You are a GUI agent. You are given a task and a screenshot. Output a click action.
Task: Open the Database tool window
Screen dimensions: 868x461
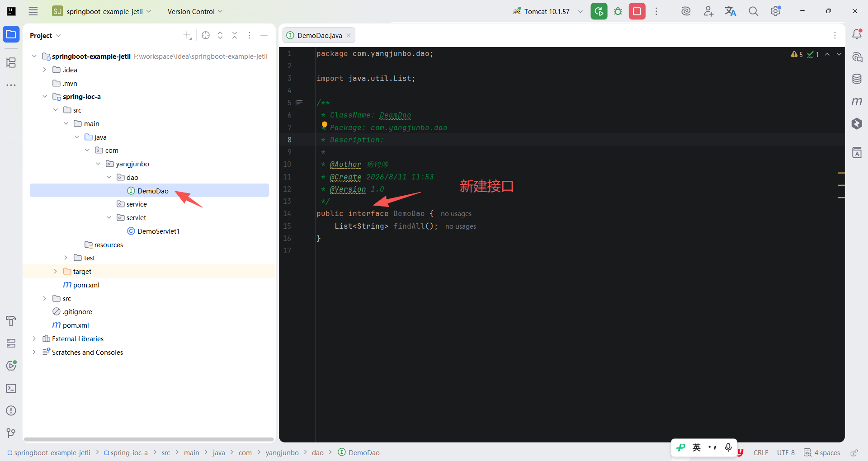pyautogui.click(x=857, y=79)
